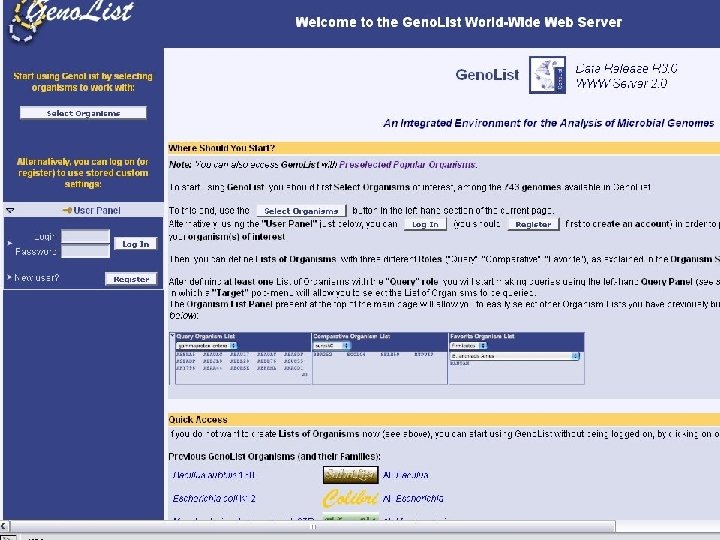Screen dimensions: 720x540
Task: Click the sidebar Log In button
Action: [135, 244]
